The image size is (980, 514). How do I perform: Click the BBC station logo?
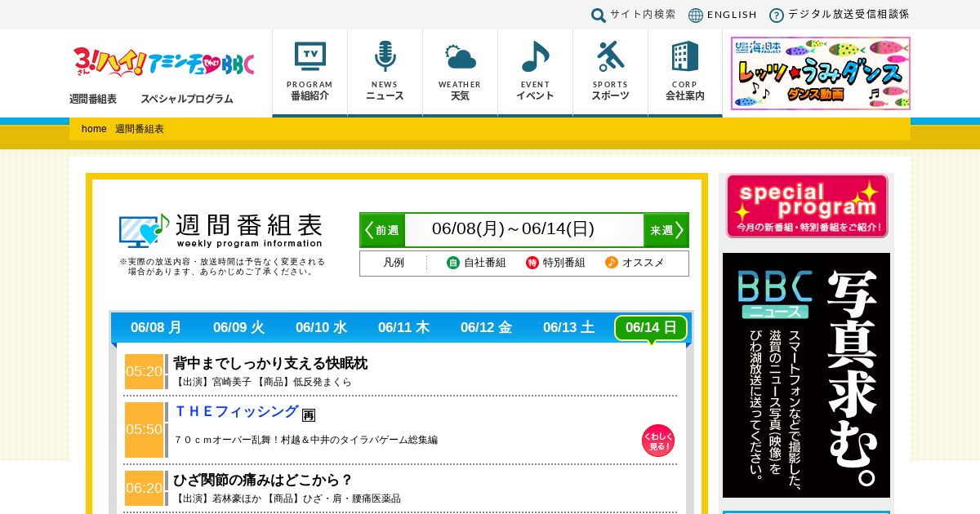(x=163, y=63)
